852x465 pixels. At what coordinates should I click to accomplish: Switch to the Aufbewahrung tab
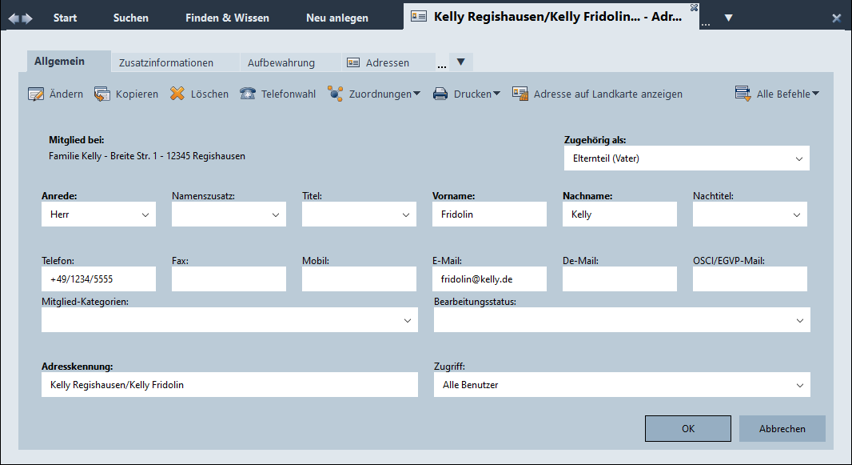pos(281,63)
